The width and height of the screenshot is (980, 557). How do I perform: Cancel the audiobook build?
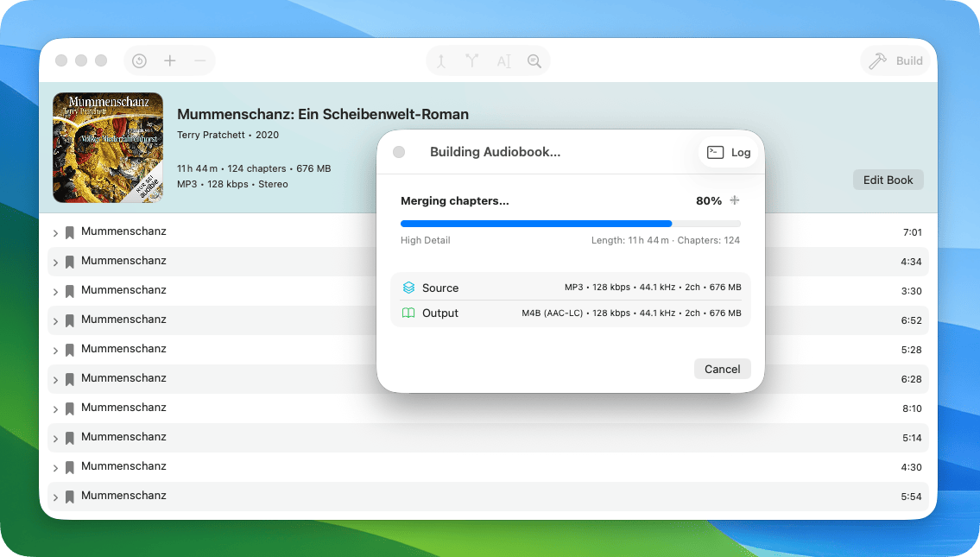(723, 369)
